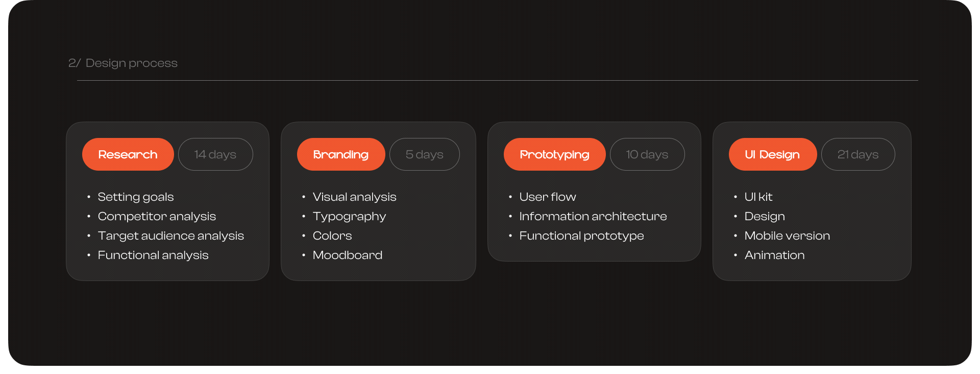Open Information architecture list item

point(593,216)
